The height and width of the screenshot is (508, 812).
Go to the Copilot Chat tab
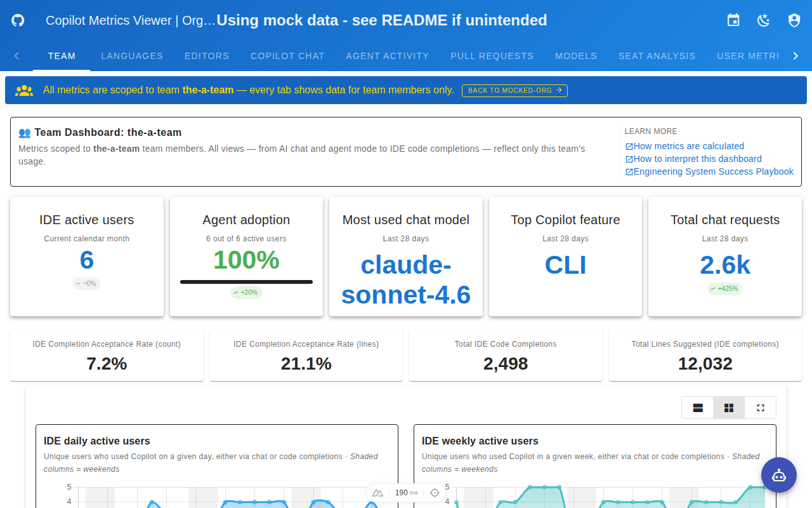pyautogui.click(x=287, y=56)
